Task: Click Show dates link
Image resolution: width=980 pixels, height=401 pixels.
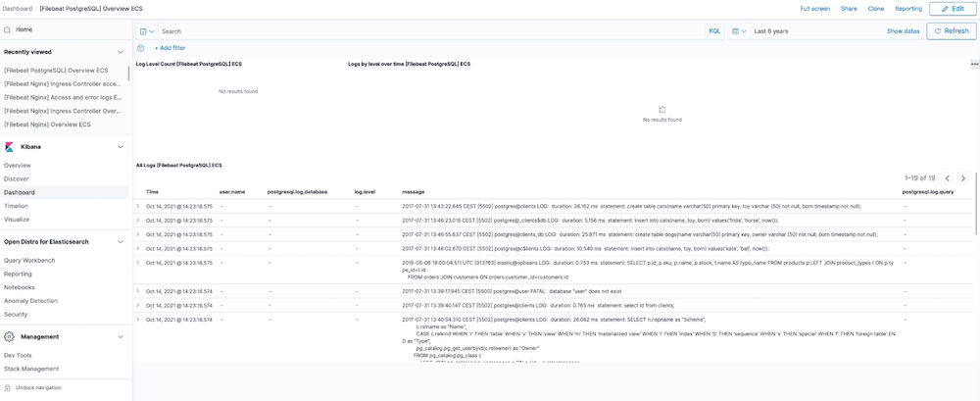Action: [x=904, y=31]
